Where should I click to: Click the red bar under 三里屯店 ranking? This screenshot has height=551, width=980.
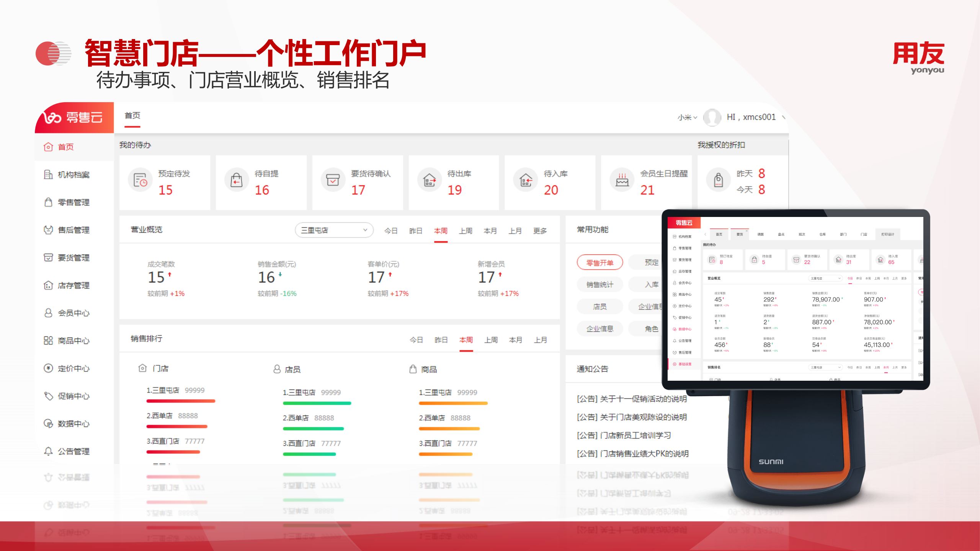pos(181,401)
